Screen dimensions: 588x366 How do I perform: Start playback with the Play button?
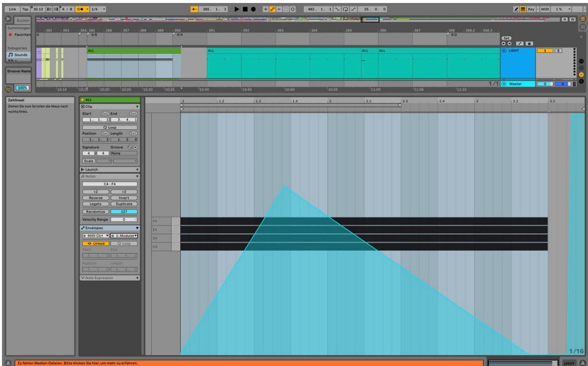pos(236,9)
